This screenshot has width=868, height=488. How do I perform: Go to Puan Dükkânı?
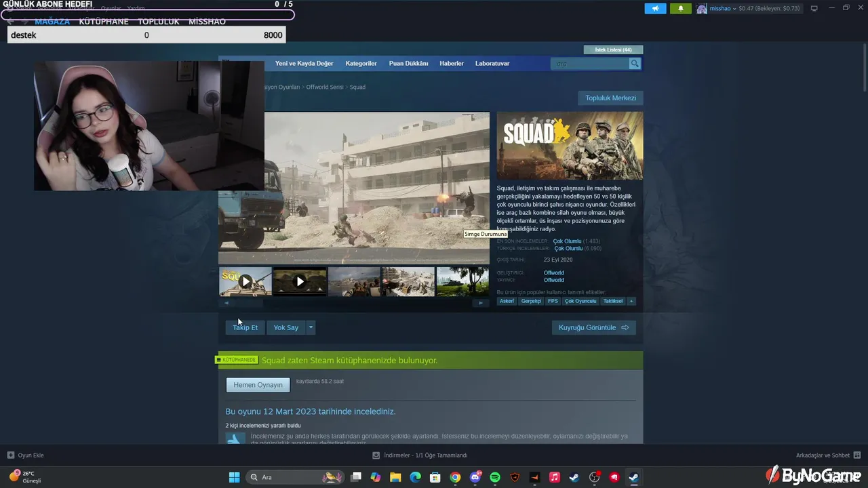408,64
